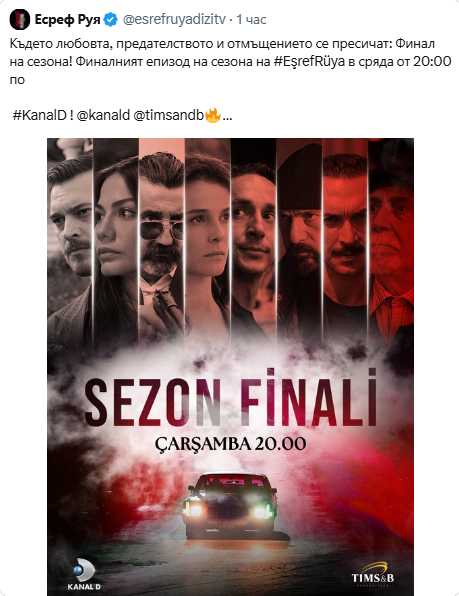Click the blue verified badge
Viewport: 459px width, 596px height.
coord(111,19)
